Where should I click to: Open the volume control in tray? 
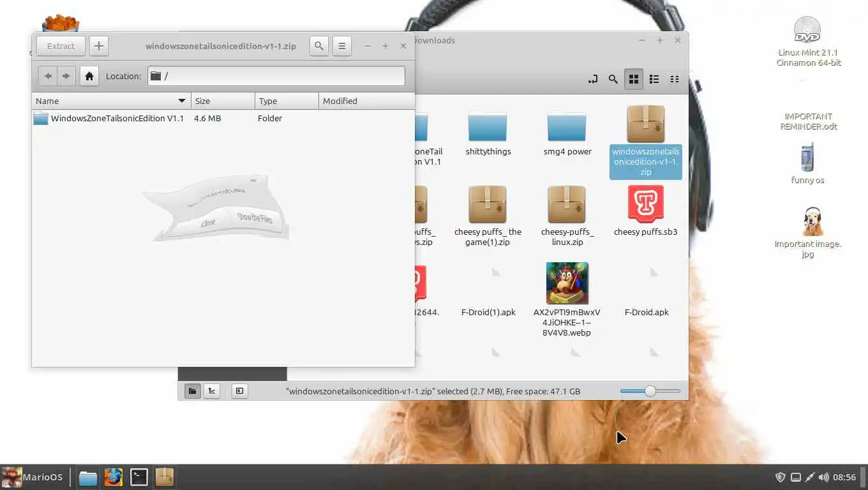[x=823, y=477]
